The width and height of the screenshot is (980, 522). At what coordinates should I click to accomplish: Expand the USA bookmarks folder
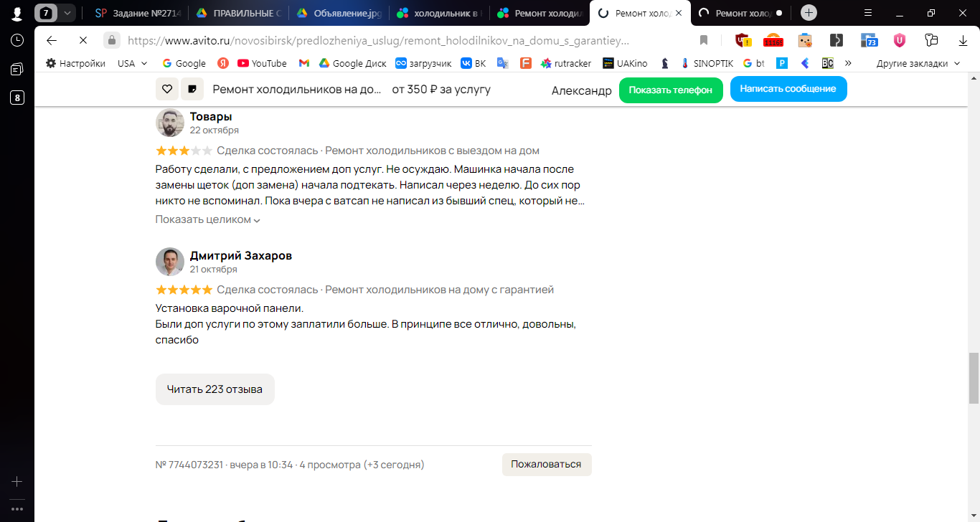point(133,63)
